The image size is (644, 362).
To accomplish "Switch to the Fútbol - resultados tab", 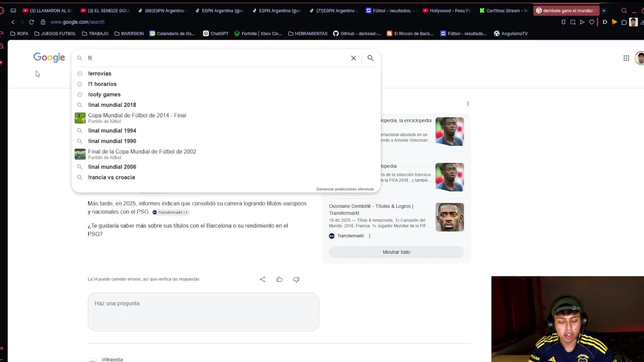I will pyautogui.click(x=390, y=11).
